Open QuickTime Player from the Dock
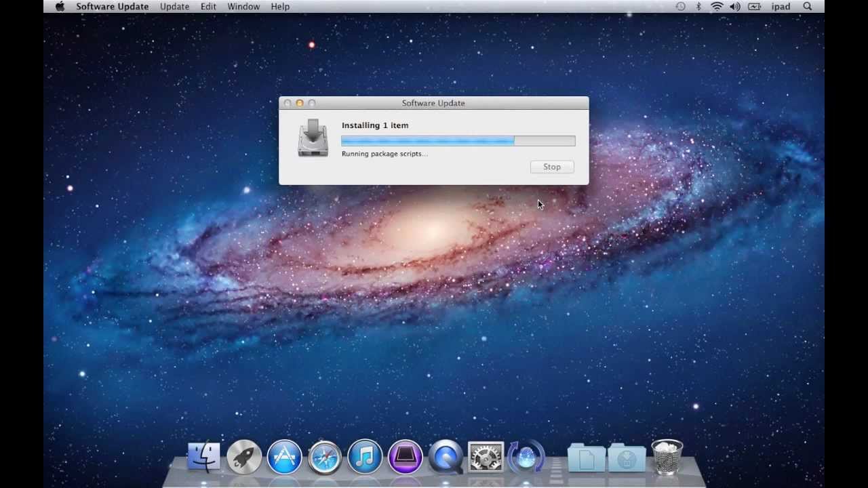Screen dimensions: 868x488 tap(446, 457)
